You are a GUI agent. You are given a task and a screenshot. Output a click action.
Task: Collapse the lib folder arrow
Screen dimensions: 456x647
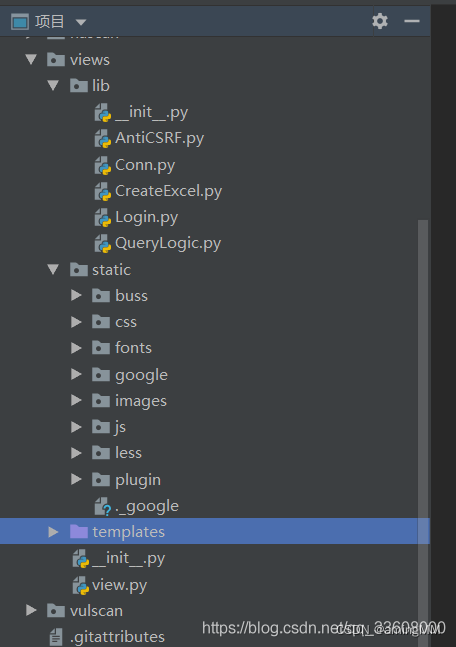[53, 85]
